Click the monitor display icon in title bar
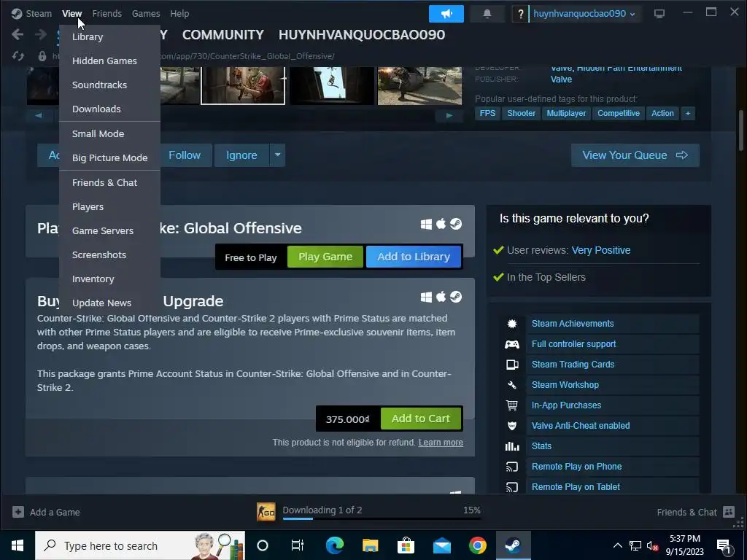 click(x=659, y=14)
